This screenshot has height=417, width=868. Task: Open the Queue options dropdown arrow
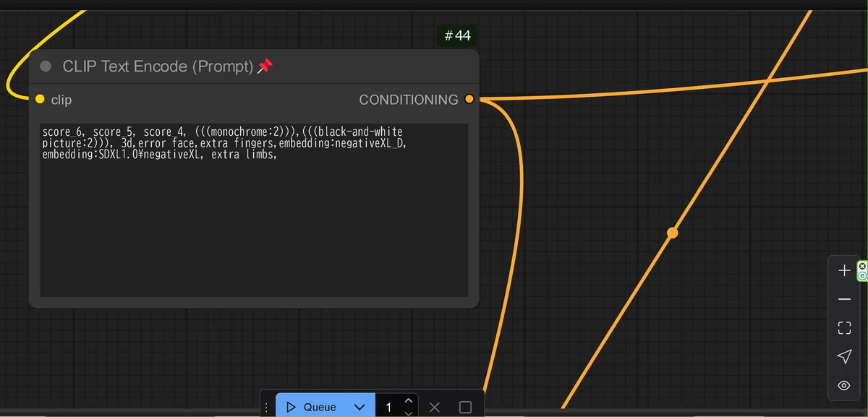[359, 407]
